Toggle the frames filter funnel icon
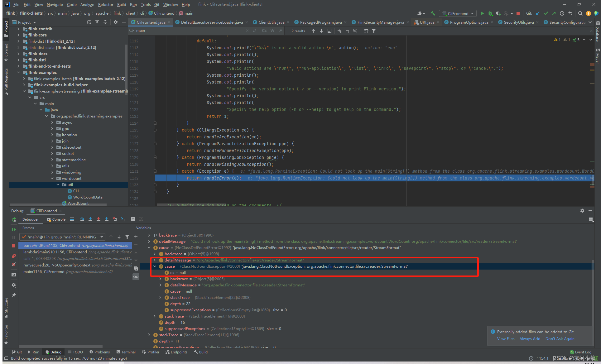The image size is (601, 364). pos(127,237)
